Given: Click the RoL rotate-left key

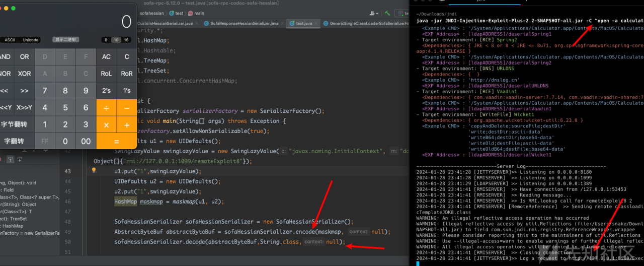Looking at the screenshot, I should tap(106, 74).
